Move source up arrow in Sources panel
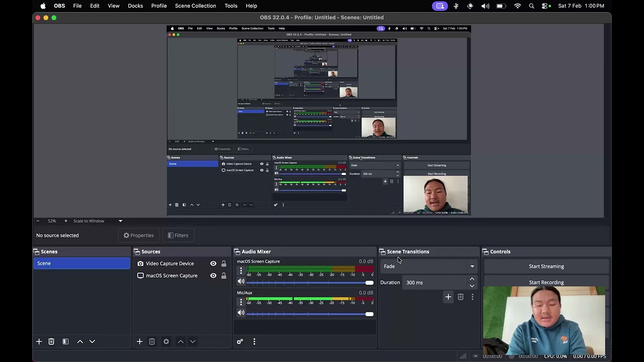Image resolution: width=644 pixels, height=362 pixels. (x=181, y=341)
